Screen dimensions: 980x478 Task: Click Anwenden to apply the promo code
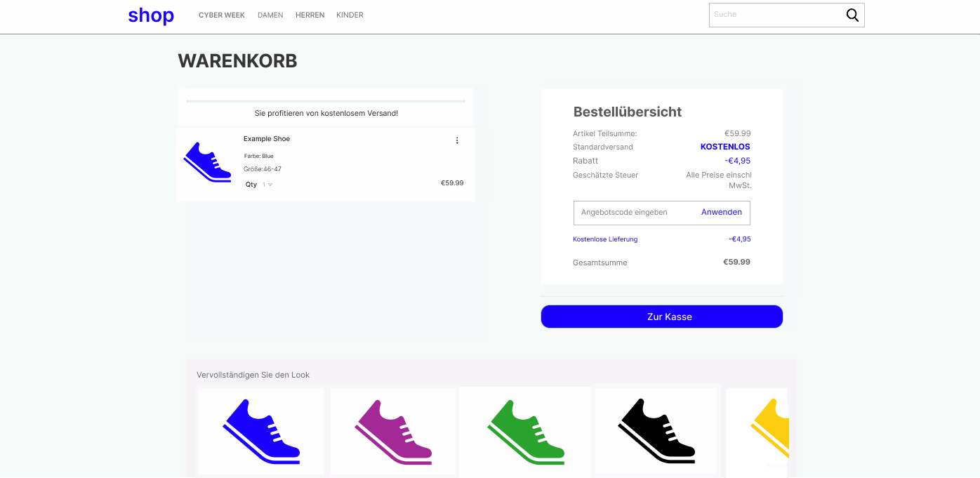click(x=721, y=212)
